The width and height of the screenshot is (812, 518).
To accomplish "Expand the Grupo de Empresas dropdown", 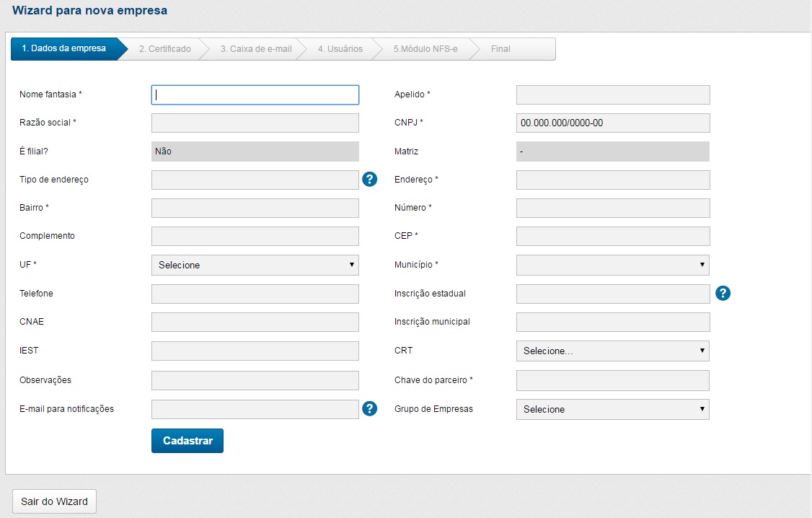I will pos(612,409).
